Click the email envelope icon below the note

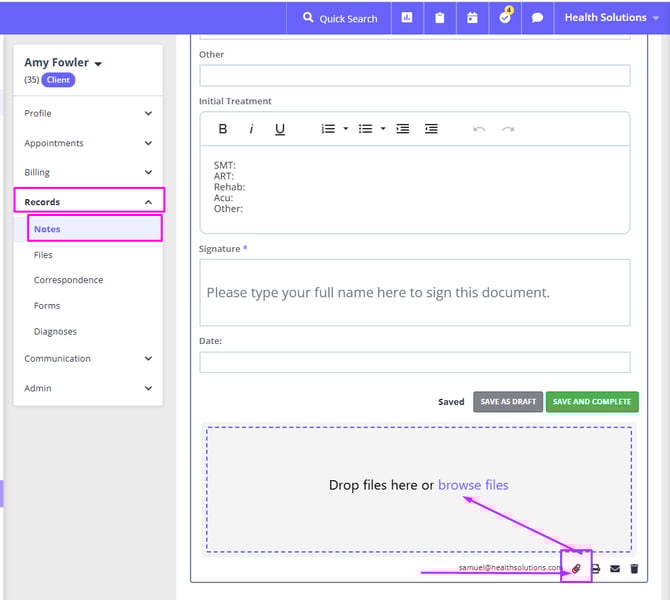[x=615, y=568]
